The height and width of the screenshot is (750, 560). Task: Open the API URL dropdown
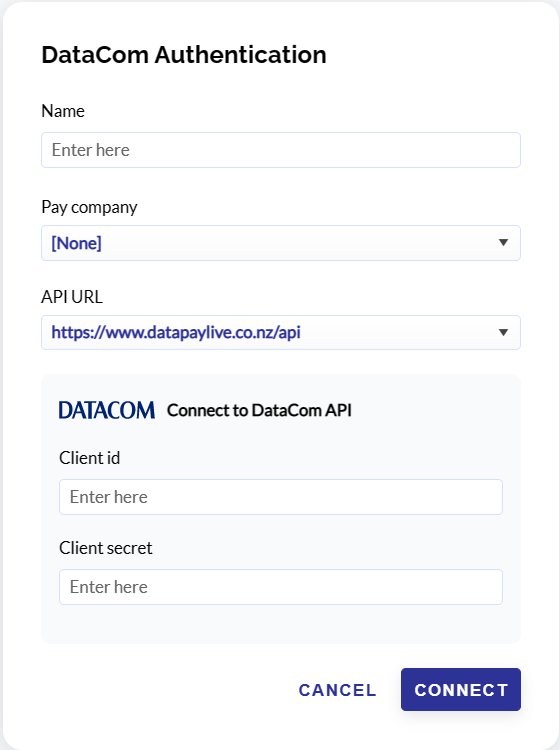tap(281, 332)
